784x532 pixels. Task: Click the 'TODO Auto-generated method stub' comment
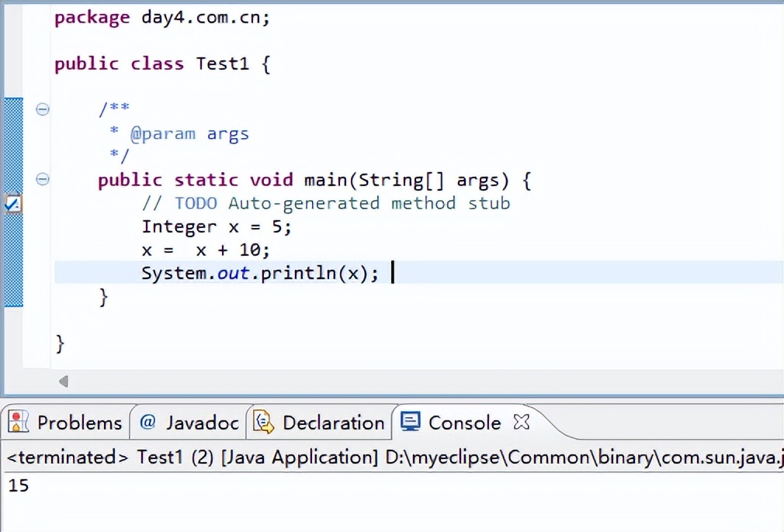tap(342, 203)
